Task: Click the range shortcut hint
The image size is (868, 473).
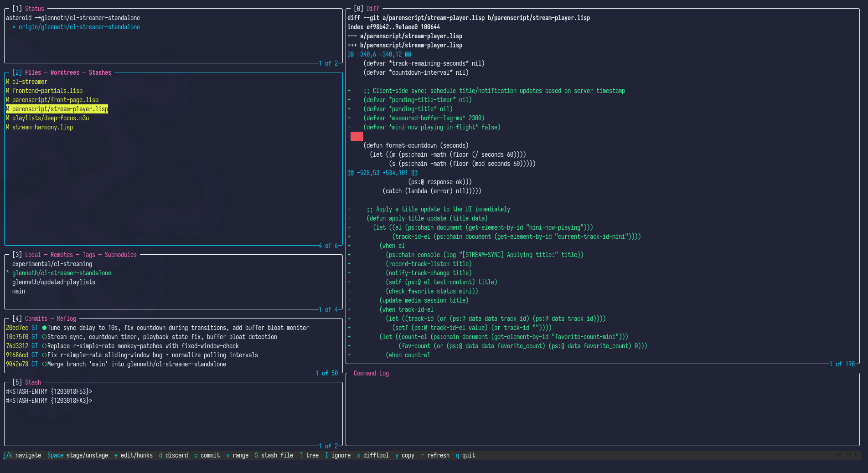Action: 237,455
